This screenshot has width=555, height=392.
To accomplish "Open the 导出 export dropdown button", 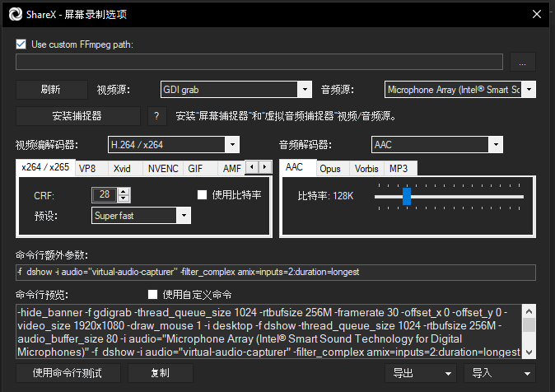I will click(x=421, y=373).
